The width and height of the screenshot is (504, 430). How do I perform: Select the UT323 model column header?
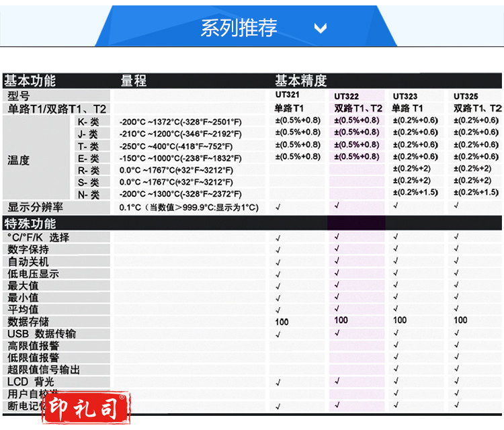click(x=405, y=96)
